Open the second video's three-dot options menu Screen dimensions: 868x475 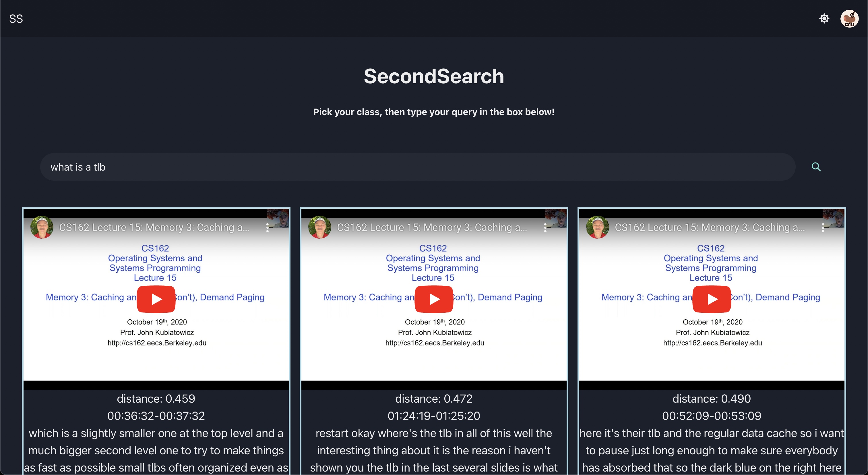(x=545, y=227)
